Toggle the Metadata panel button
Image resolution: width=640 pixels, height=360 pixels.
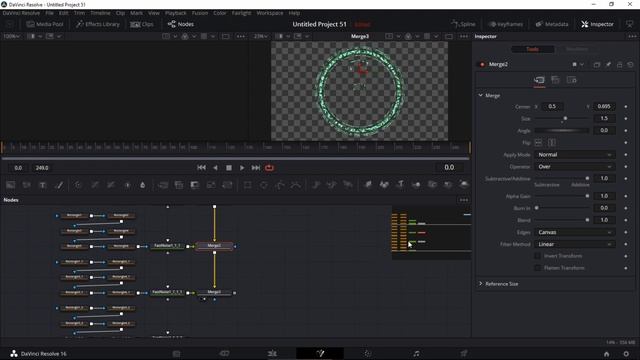[552, 24]
